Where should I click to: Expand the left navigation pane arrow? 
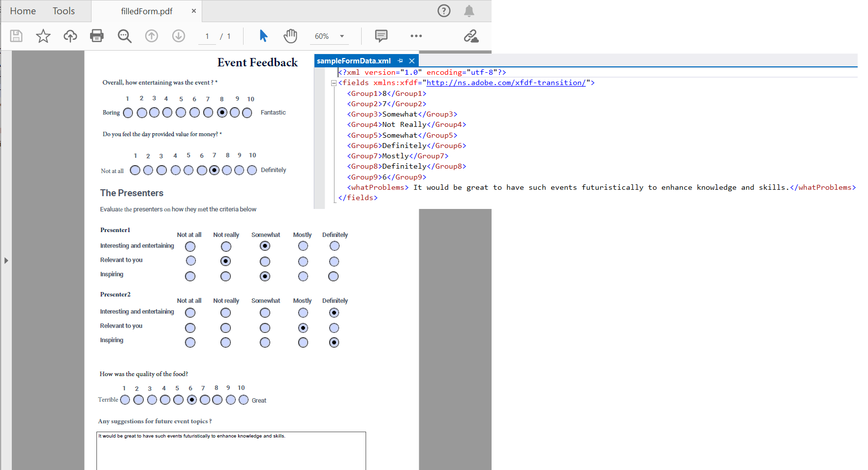pos(6,261)
